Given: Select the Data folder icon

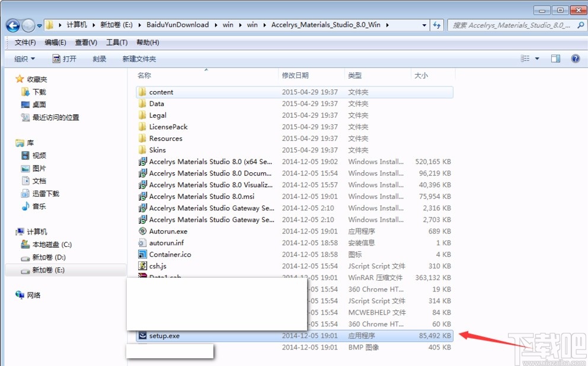Looking at the screenshot, I should (142, 104).
